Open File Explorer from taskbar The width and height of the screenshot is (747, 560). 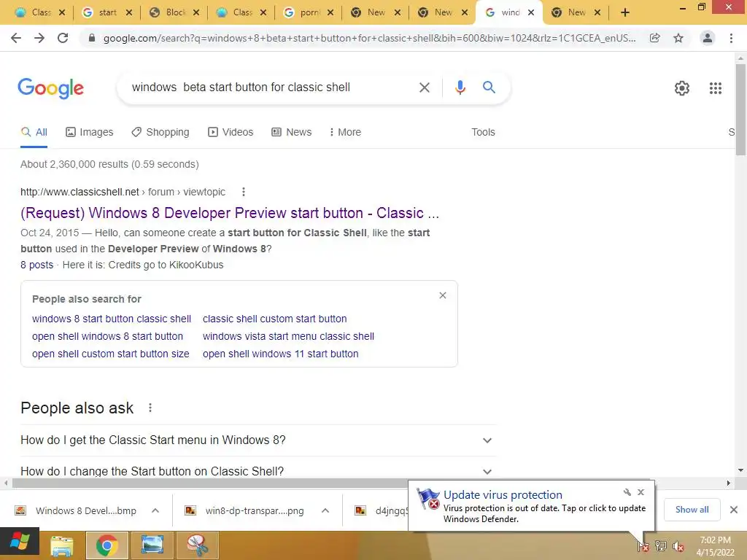(62, 545)
